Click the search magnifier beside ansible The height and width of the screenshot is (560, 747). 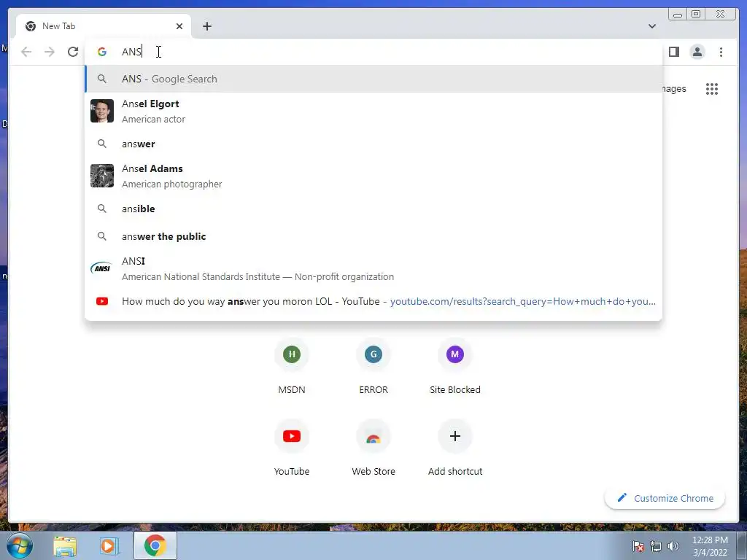[102, 209]
